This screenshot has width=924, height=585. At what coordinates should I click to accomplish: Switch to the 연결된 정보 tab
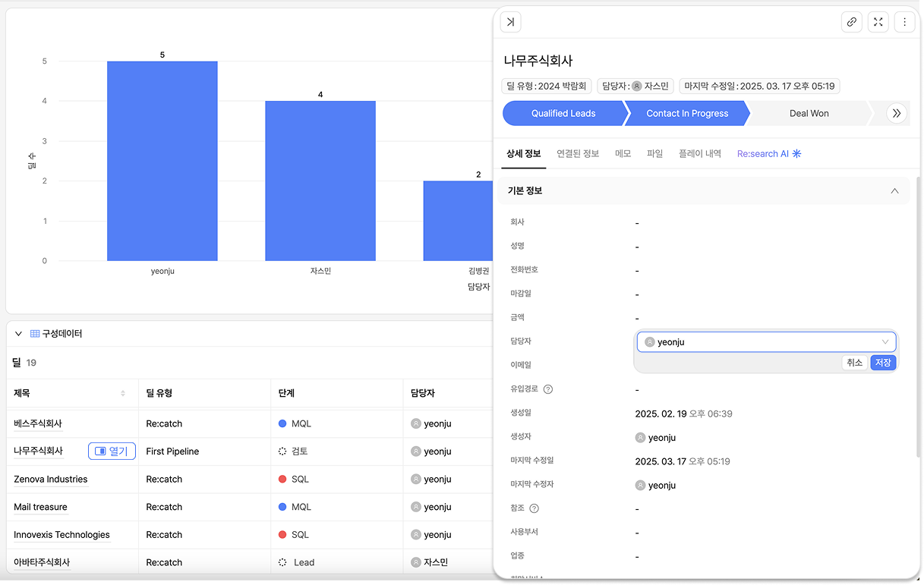point(578,154)
